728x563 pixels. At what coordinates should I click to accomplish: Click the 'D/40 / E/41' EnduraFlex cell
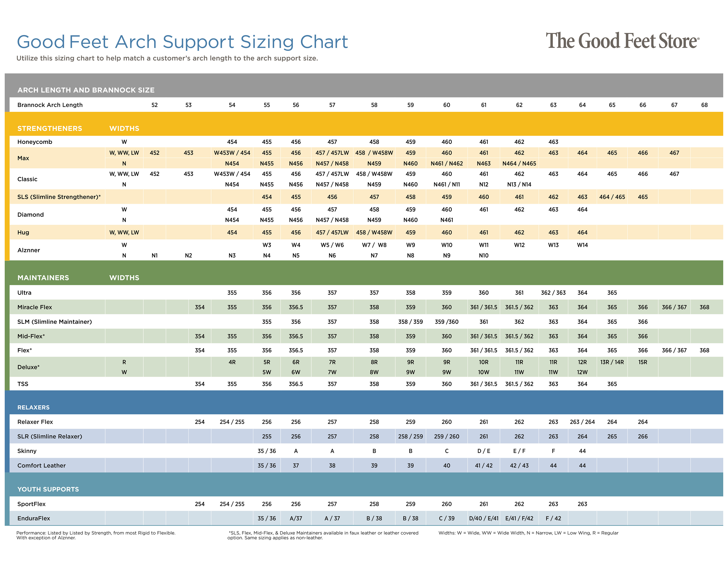pos(484,518)
